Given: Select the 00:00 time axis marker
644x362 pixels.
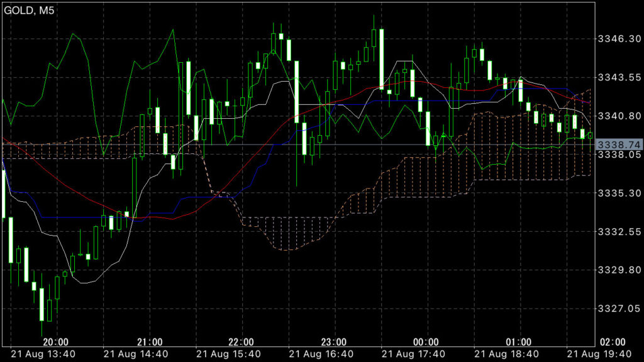Looking at the screenshot, I should tap(426, 342).
